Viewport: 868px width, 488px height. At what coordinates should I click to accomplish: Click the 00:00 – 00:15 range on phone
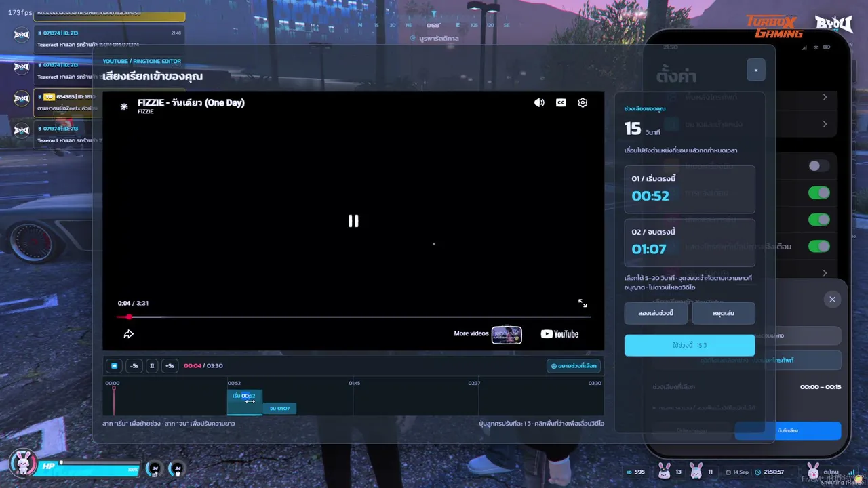(x=821, y=387)
